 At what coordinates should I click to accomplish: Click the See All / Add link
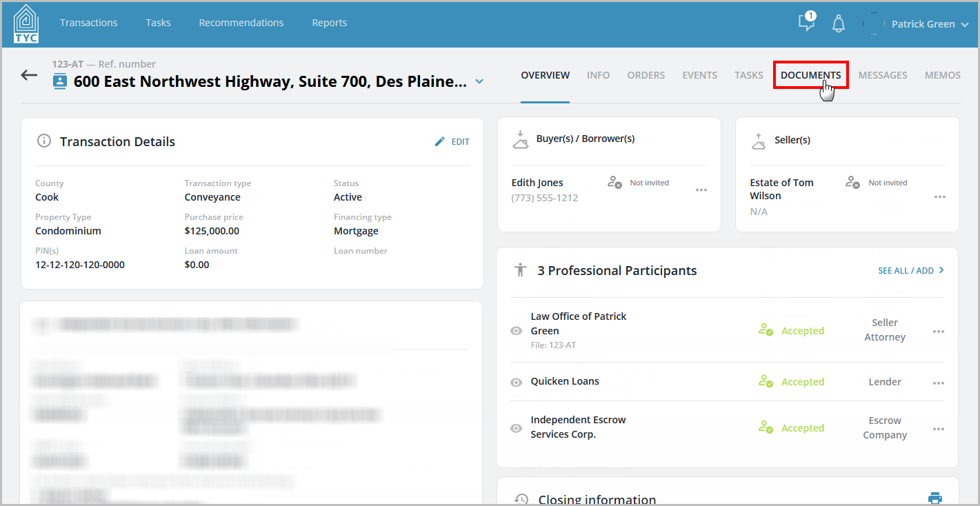[x=911, y=271]
